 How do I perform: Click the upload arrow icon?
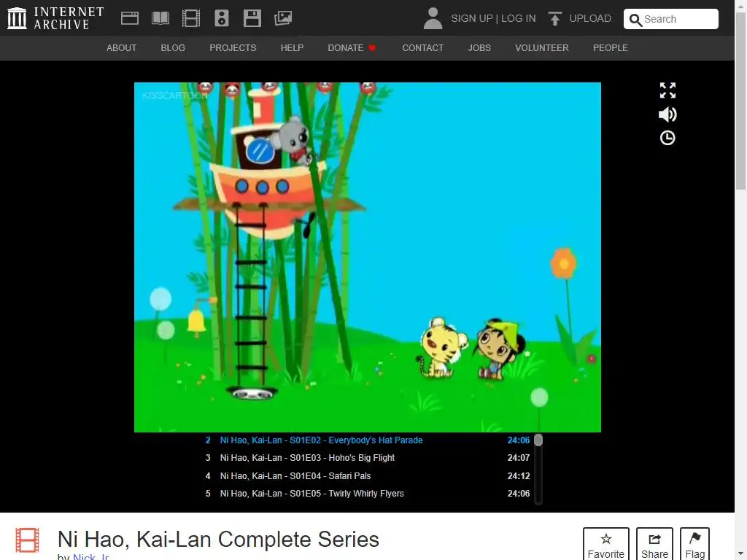pyautogui.click(x=554, y=18)
